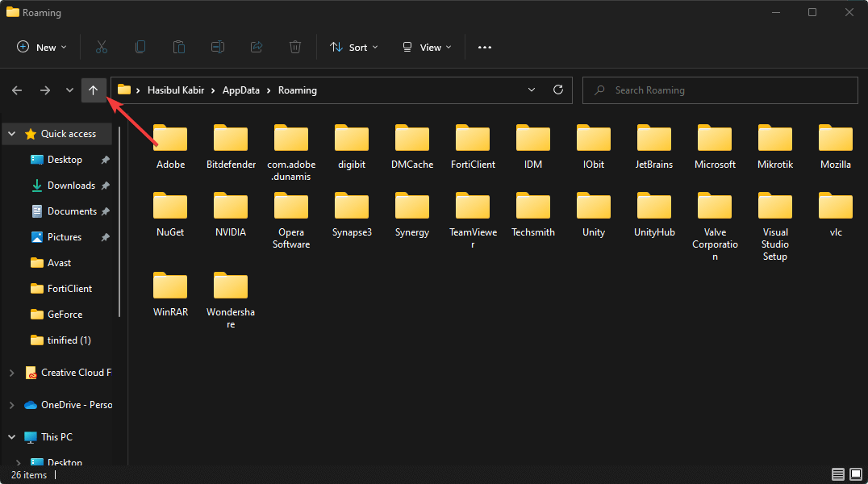Click inside the Search Roaming box
This screenshot has height=484, width=868.
point(718,90)
